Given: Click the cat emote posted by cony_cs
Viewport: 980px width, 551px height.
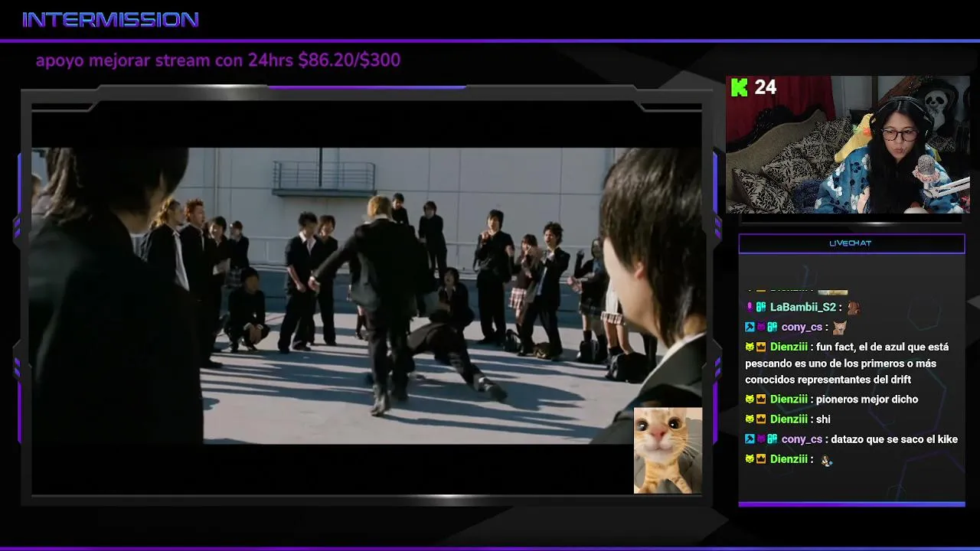Looking at the screenshot, I should 840,327.
